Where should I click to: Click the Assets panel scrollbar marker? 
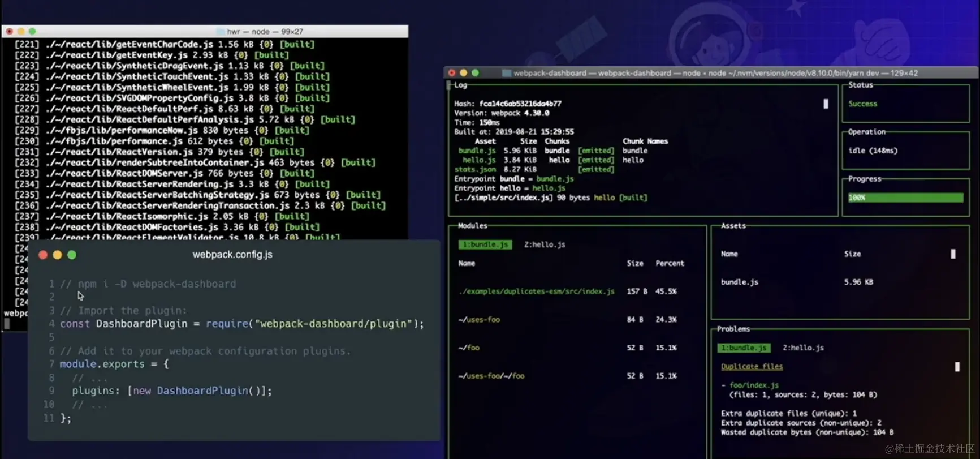pyautogui.click(x=953, y=254)
